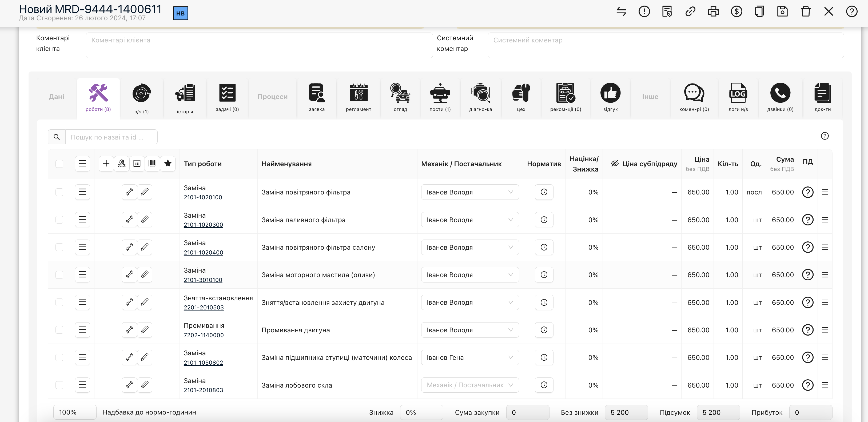Click the save floppy disk icon
The width and height of the screenshot is (868, 422).
[782, 11]
